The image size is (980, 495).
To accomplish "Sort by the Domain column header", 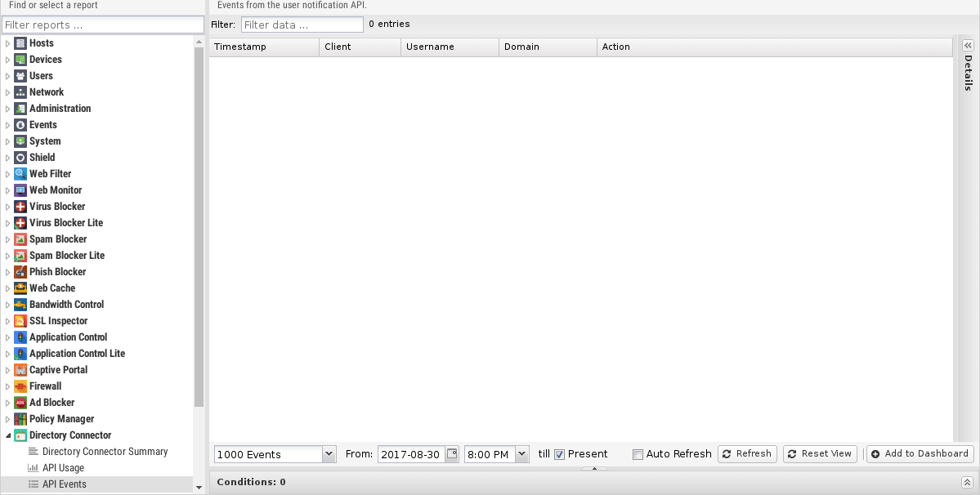I will (548, 47).
